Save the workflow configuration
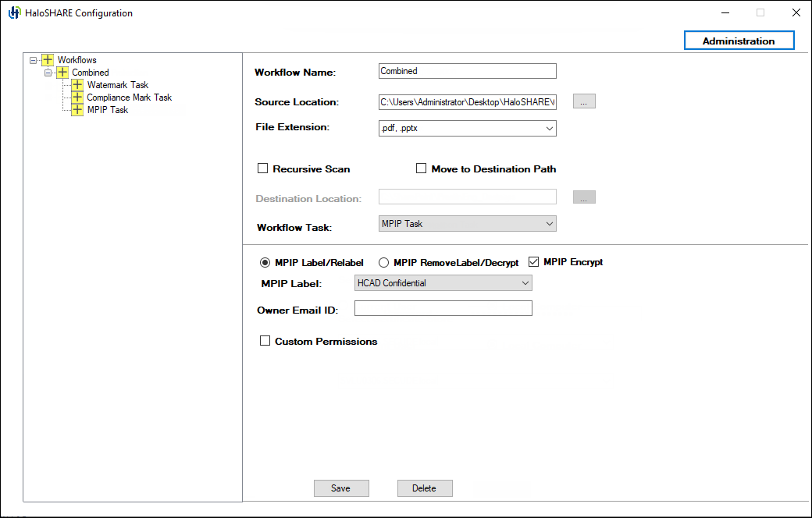This screenshot has width=812, height=518. (341, 488)
